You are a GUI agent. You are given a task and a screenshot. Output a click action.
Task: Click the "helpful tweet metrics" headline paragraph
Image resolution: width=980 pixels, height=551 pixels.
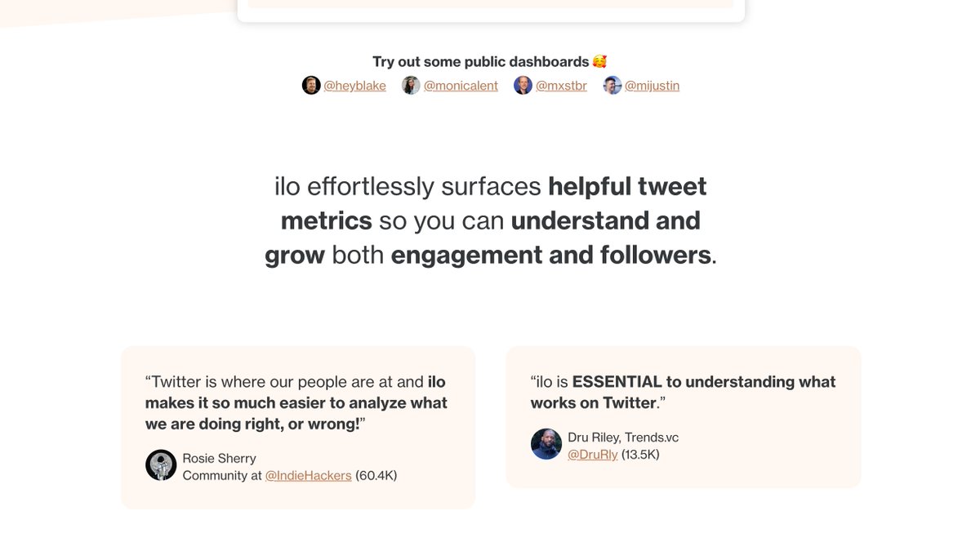[x=490, y=220]
